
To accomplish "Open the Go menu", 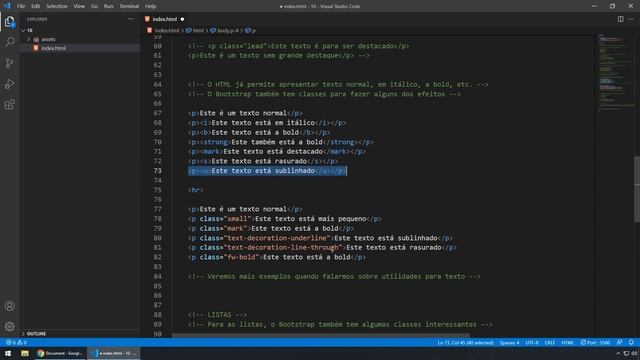I will pyautogui.click(x=94, y=6).
